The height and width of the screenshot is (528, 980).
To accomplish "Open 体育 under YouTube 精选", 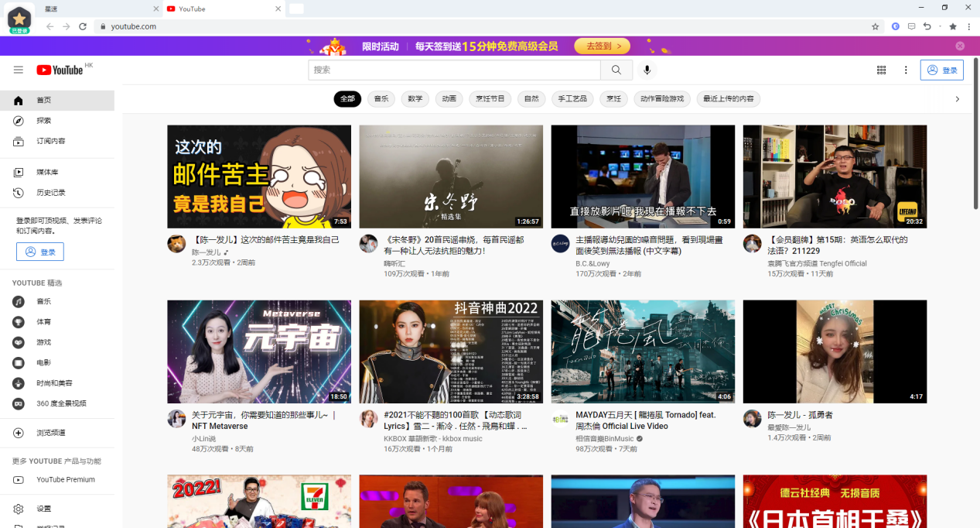I will (57, 321).
